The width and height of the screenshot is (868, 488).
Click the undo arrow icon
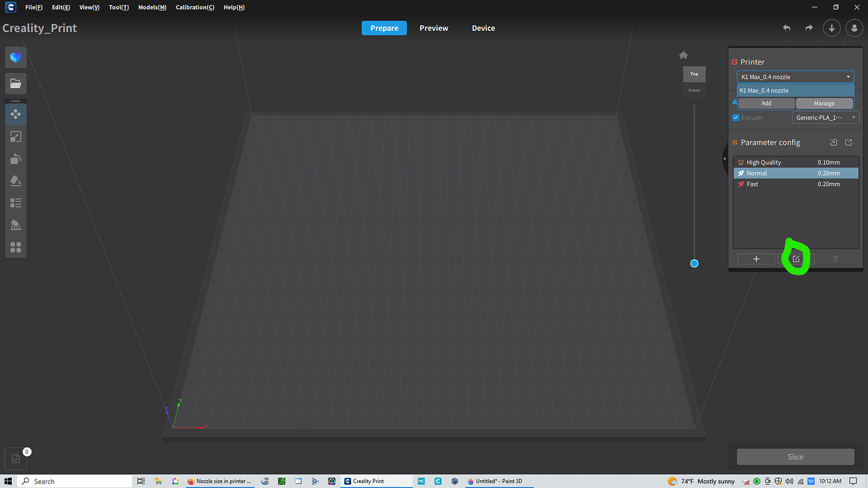tap(786, 28)
